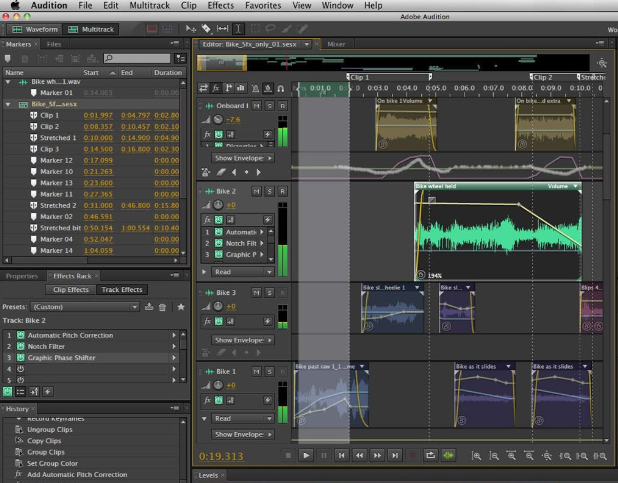Select Copy Clips in History panel
The width and height of the screenshot is (618, 483).
[x=44, y=441]
